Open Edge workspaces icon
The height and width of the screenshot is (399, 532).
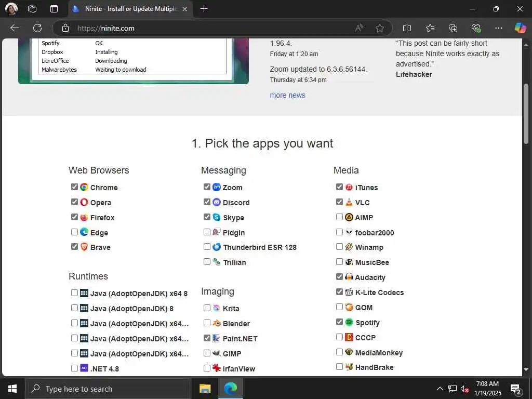click(x=32, y=9)
